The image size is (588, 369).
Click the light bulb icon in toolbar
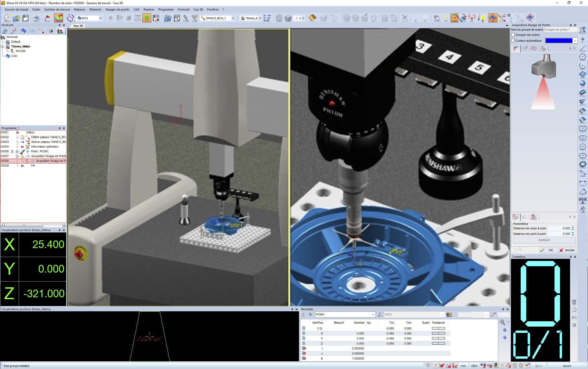coord(482,18)
